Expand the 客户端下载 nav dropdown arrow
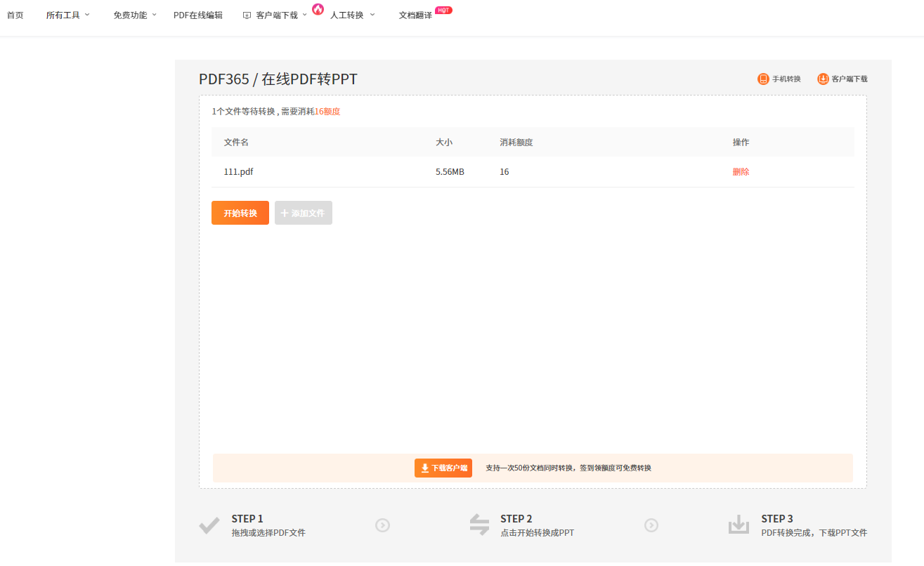Image resolution: width=924 pixels, height=566 pixels. tap(305, 14)
